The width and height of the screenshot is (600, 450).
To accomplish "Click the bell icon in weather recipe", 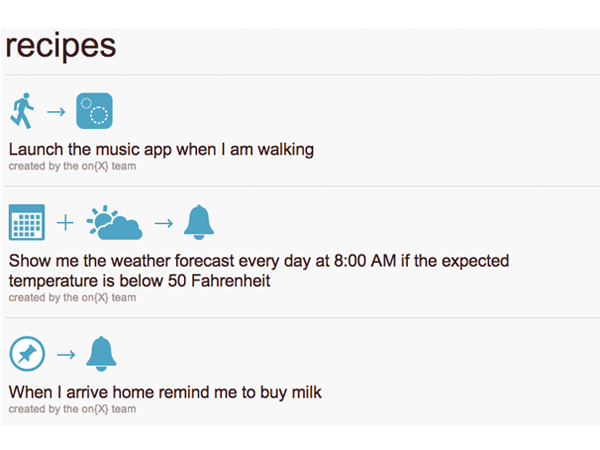I will 199,222.
